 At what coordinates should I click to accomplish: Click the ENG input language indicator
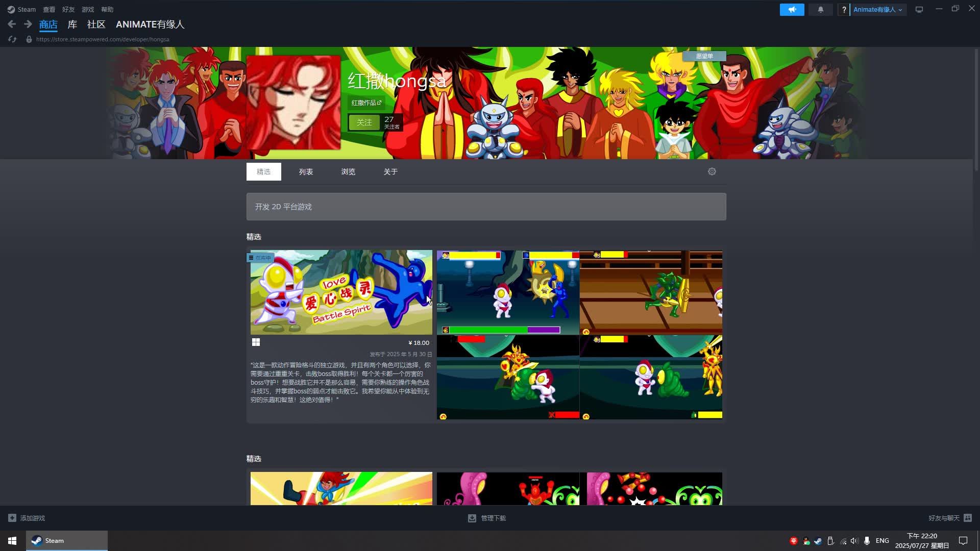click(883, 541)
